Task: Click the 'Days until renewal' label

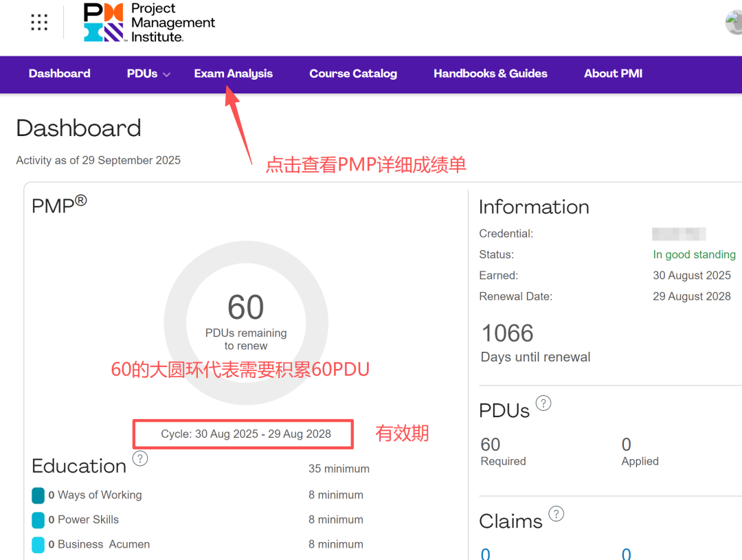Action: (536, 357)
